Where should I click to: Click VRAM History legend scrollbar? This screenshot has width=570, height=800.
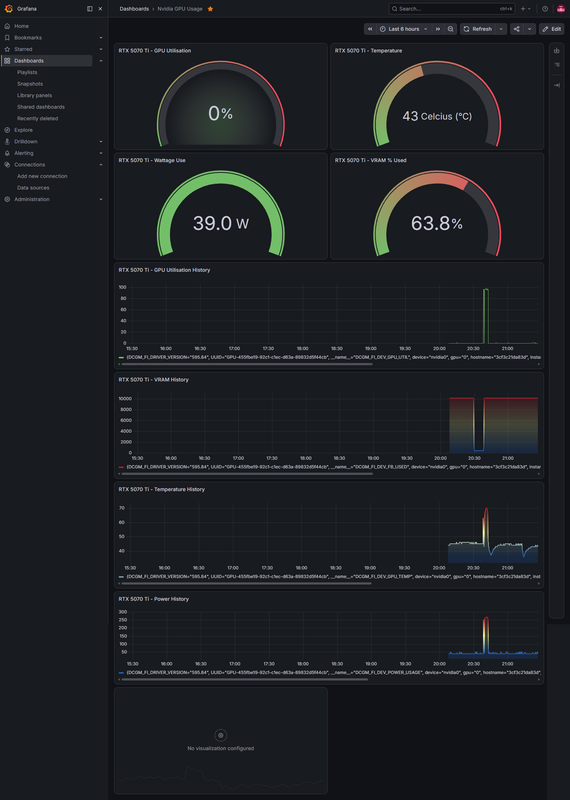(247, 473)
